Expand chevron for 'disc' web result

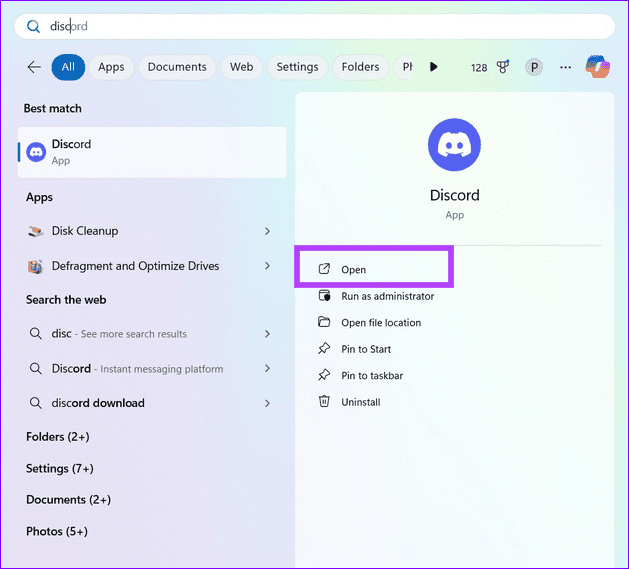click(267, 334)
